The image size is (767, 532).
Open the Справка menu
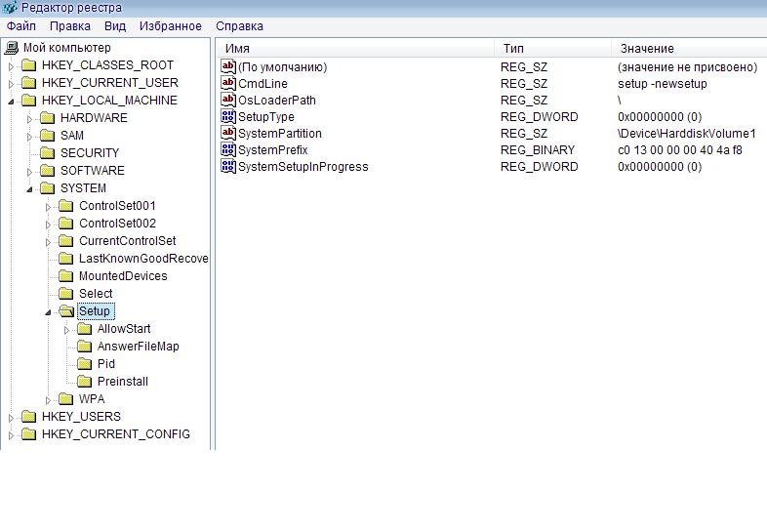[239, 26]
